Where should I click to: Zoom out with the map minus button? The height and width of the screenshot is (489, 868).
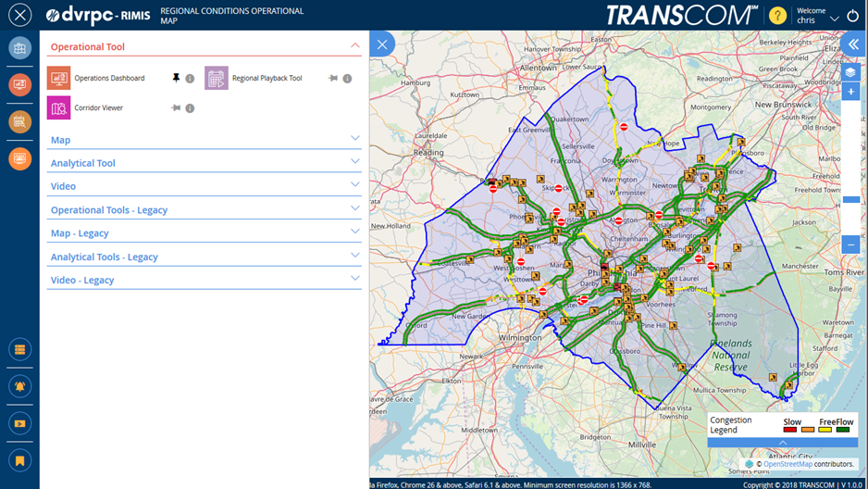click(x=850, y=244)
